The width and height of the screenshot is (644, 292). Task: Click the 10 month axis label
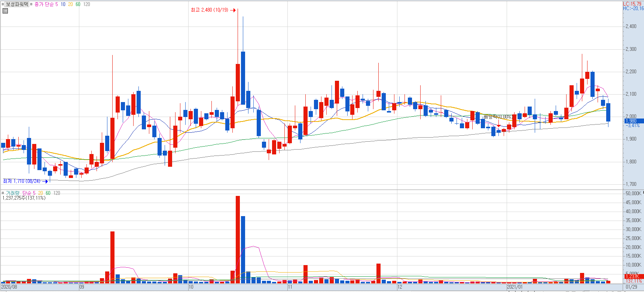(191, 287)
